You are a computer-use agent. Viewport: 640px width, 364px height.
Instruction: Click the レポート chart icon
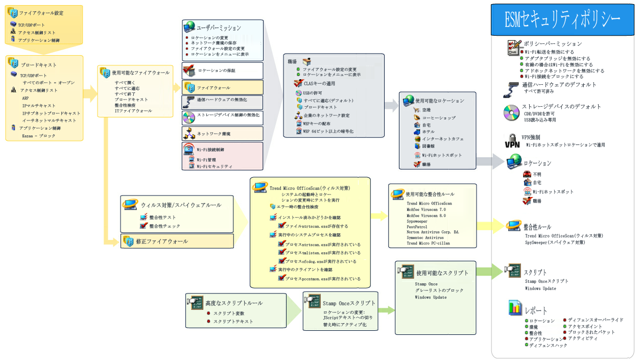[515, 308]
